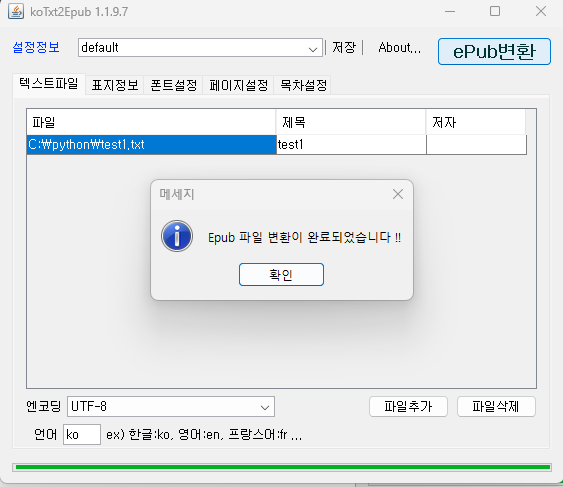Screen dimensions: 563x487
Task: Switch to the 텍스트파일 tab
Action: pyautogui.click(x=49, y=84)
